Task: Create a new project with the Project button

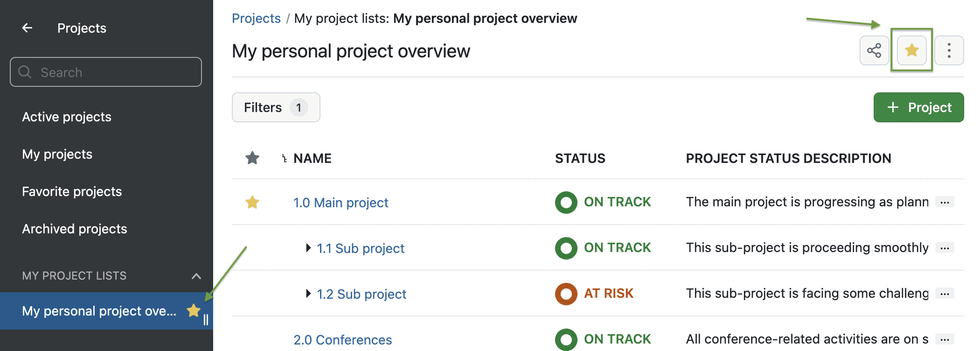Action: click(x=918, y=107)
